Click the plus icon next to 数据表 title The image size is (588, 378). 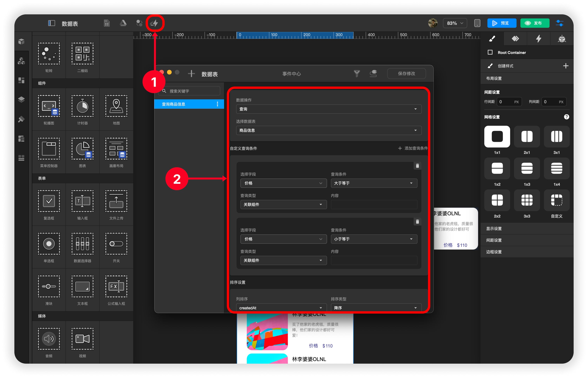[x=191, y=74]
